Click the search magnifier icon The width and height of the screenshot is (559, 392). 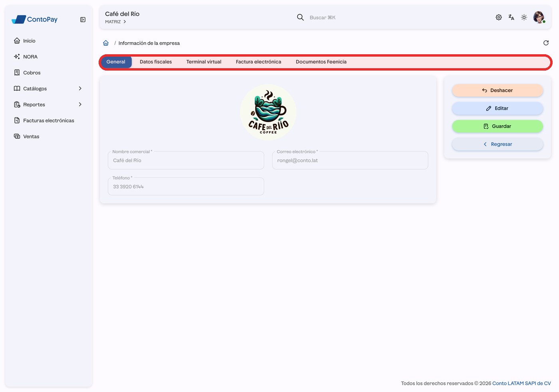[x=300, y=17]
